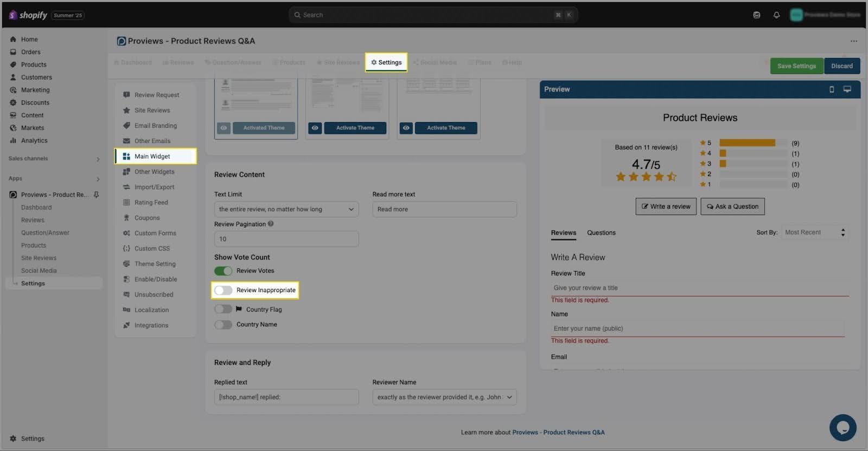
Task: Switch preview to mobile view icon
Action: pos(832,89)
